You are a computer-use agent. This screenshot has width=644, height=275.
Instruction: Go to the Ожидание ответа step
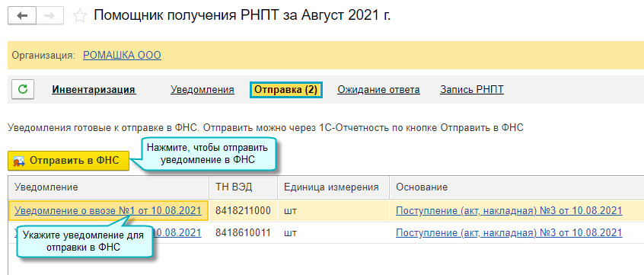[x=378, y=90]
